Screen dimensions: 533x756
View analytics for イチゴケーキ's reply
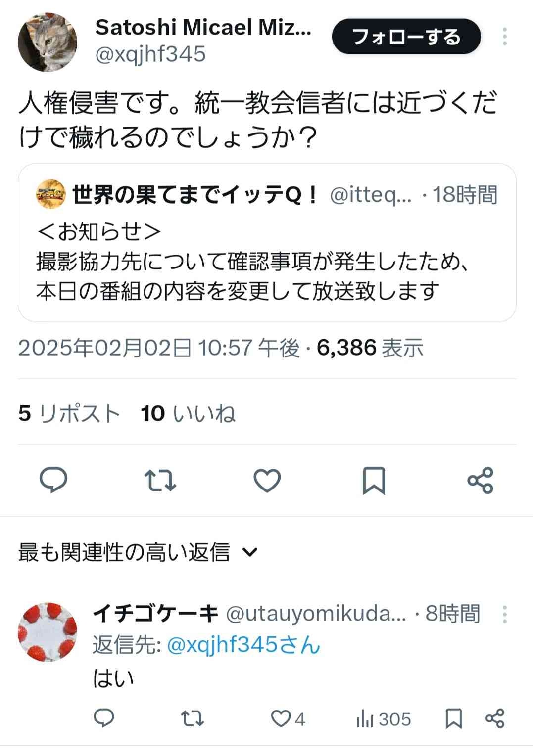[384, 719]
